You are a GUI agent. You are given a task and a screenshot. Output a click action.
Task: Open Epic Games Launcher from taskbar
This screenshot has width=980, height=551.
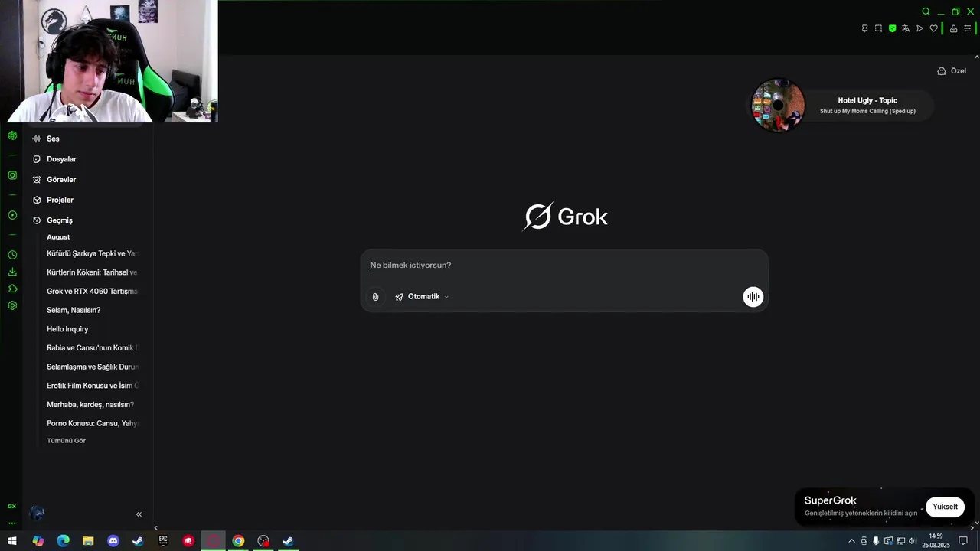pyautogui.click(x=163, y=541)
